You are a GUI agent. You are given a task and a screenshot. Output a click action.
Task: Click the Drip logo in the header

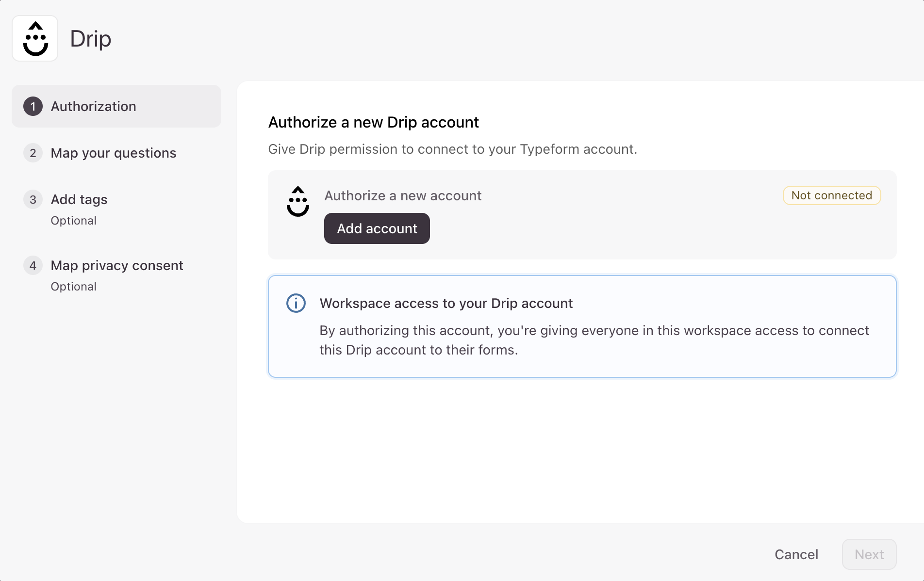click(35, 38)
